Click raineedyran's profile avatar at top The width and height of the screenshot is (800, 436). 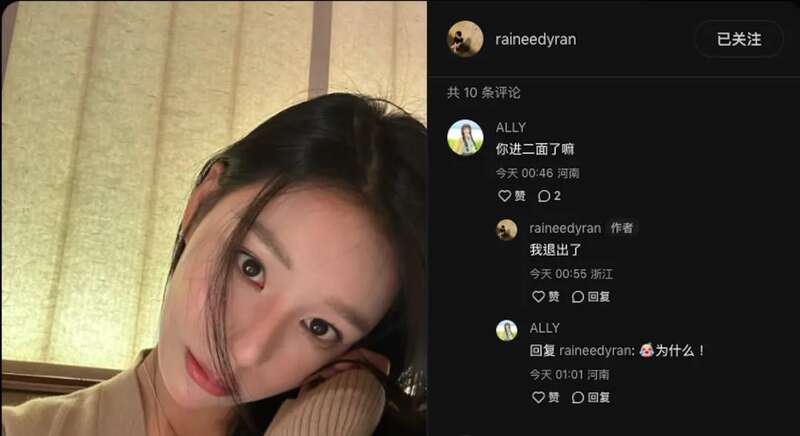pyautogui.click(x=465, y=39)
